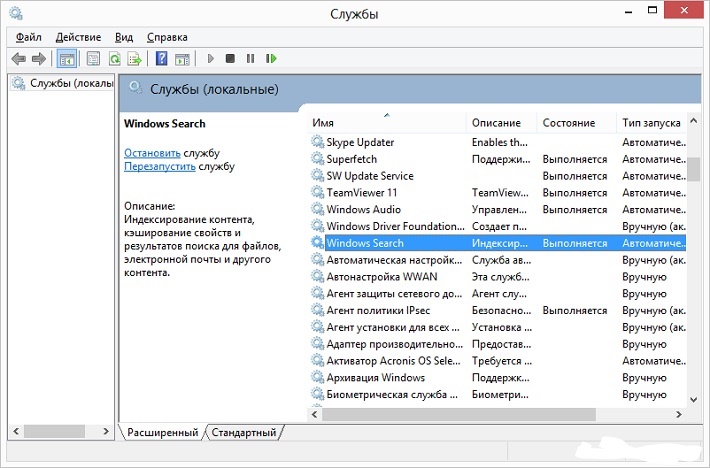Select the SW Update Service name
The width and height of the screenshot is (710, 468).
click(370, 176)
